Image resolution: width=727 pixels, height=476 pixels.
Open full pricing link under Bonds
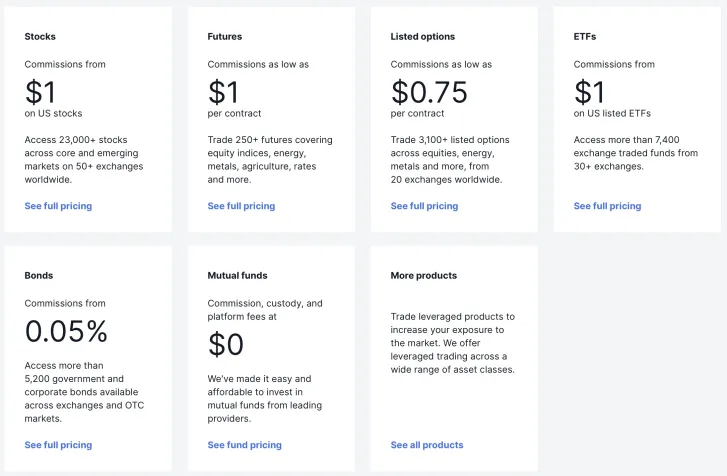pos(58,445)
